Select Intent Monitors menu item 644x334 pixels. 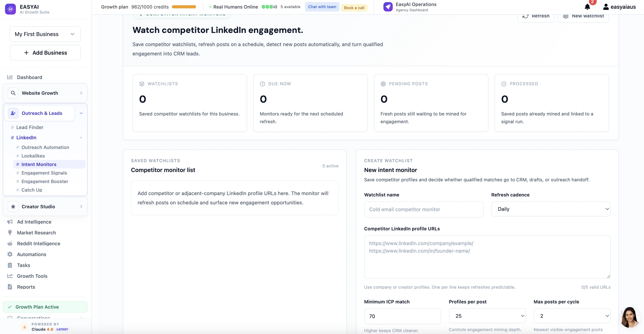[x=49, y=164]
